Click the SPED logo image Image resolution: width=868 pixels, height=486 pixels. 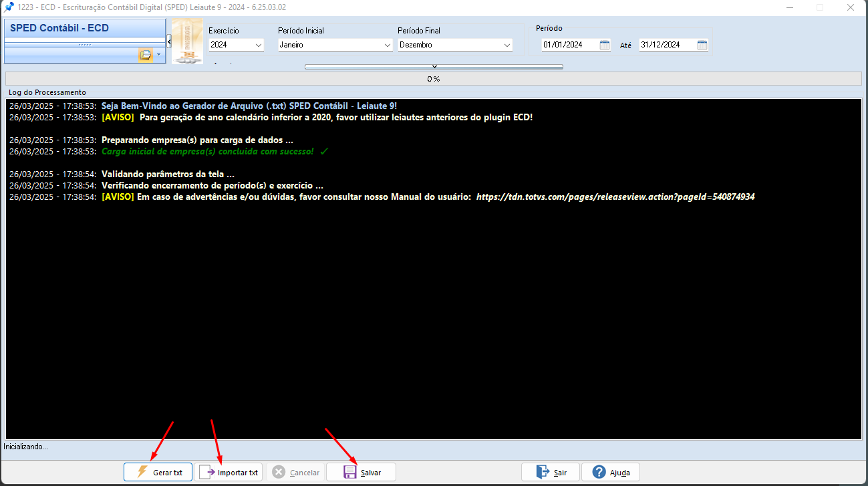pyautogui.click(x=187, y=41)
